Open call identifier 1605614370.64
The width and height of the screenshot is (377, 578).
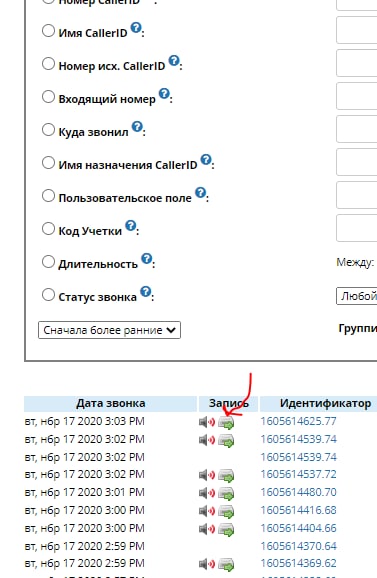[299, 546]
